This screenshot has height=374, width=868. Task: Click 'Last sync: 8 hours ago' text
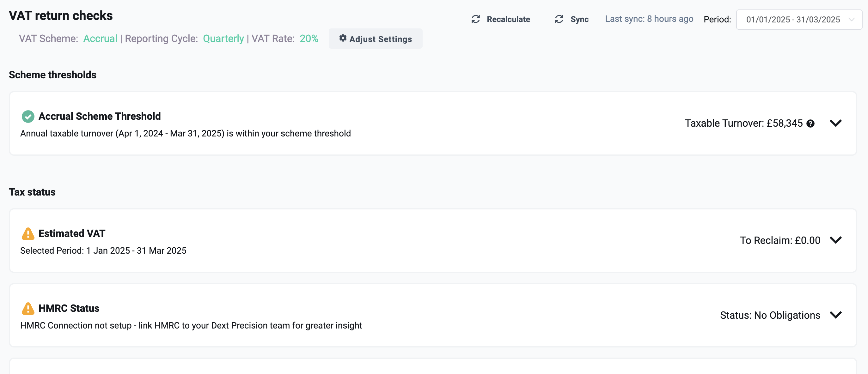coord(649,19)
